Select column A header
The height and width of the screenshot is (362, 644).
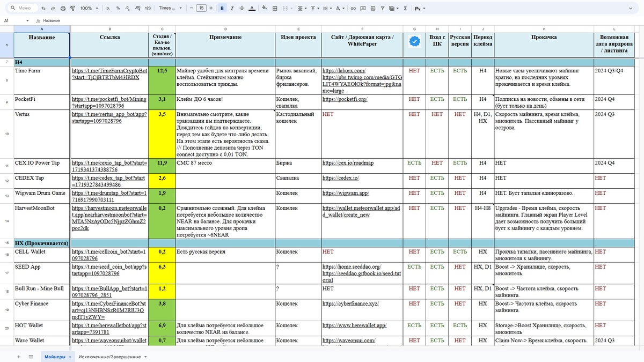[42, 28]
